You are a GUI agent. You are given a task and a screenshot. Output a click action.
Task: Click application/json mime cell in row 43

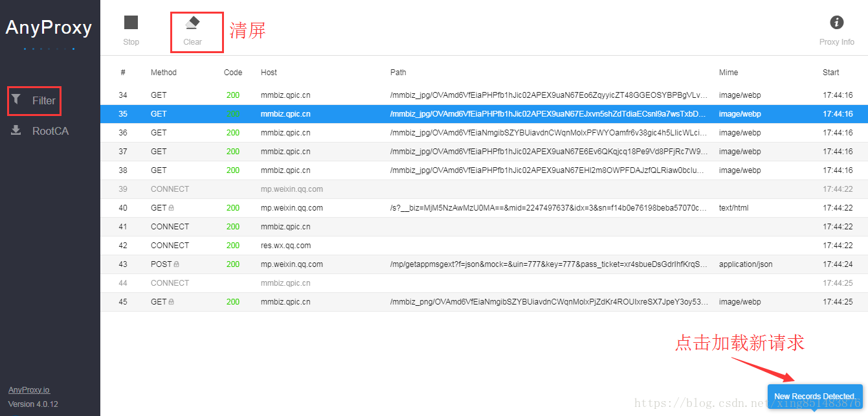[746, 264]
